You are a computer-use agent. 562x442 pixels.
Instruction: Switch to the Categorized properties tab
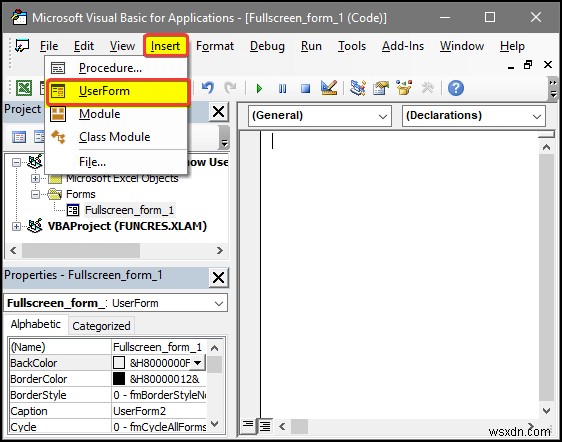pyautogui.click(x=101, y=326)
